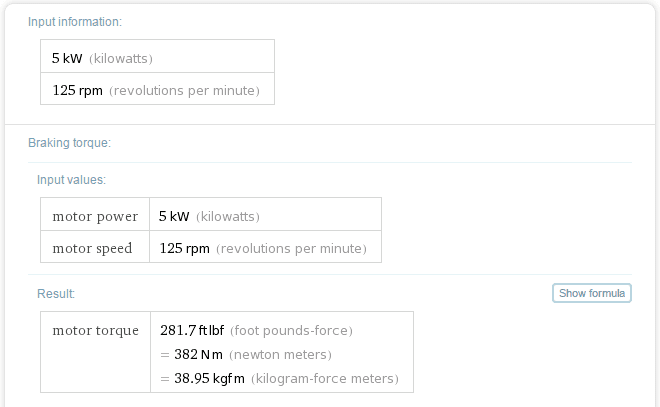Click revolutions per minute text in Input values
Screen dimensions: 660x407
point(291,248)
